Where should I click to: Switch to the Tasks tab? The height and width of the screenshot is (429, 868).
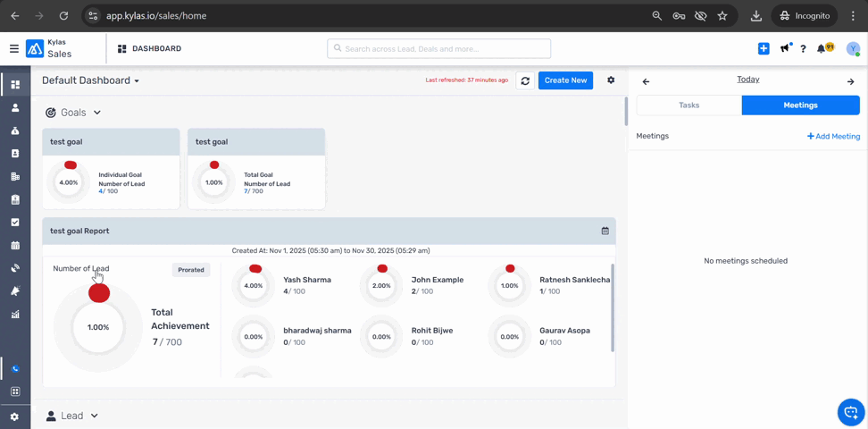click(x=689, y=105)
